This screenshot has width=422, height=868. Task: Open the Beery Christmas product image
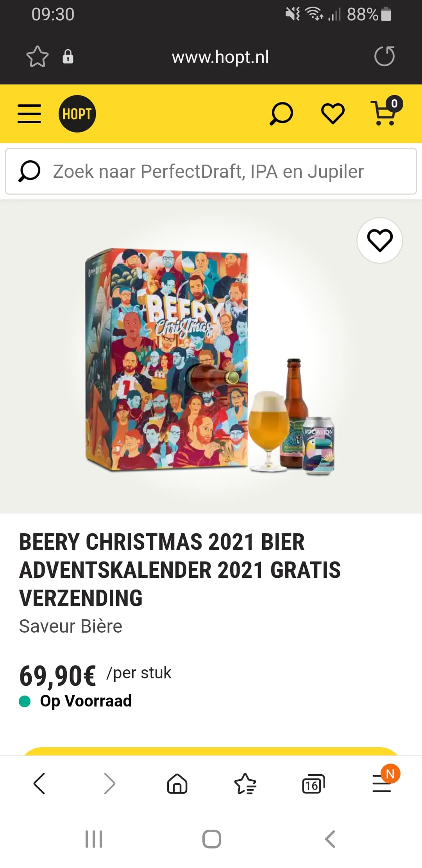tap(210, 360)
